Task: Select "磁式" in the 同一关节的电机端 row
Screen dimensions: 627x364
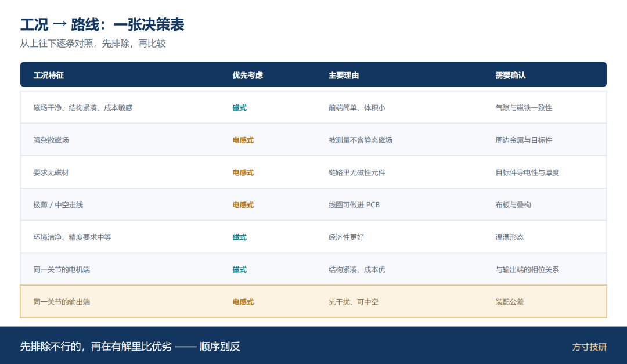Action: click(240, 269)
